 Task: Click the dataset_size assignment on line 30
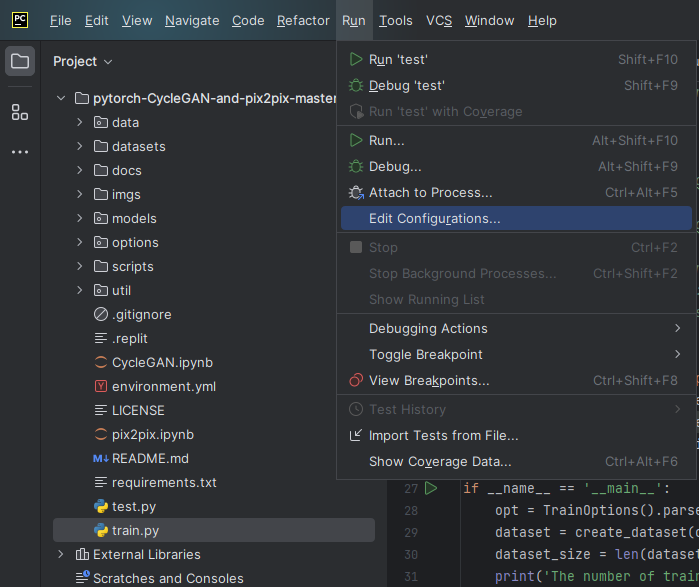point(596,554)
